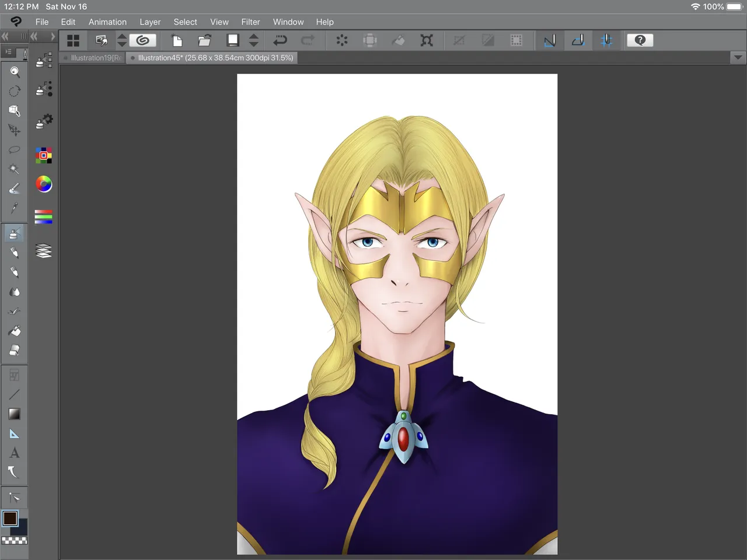Pick the main dark brown color swatch

pos(10,518)
